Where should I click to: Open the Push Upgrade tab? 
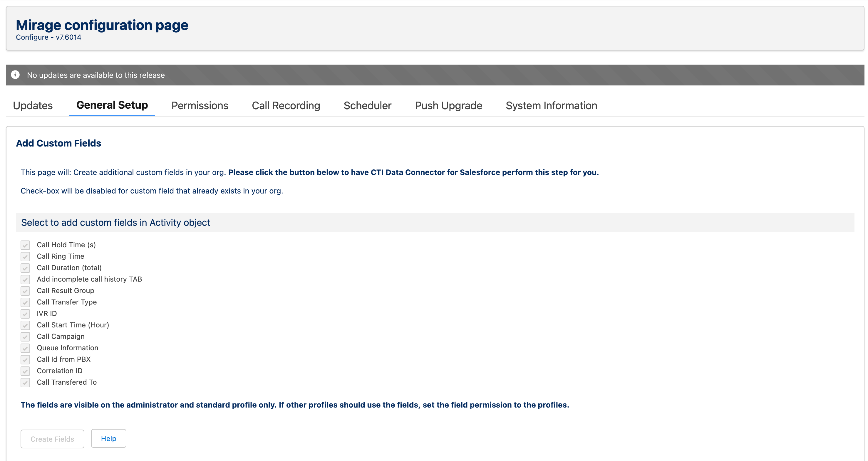click(x=448, y=106)
